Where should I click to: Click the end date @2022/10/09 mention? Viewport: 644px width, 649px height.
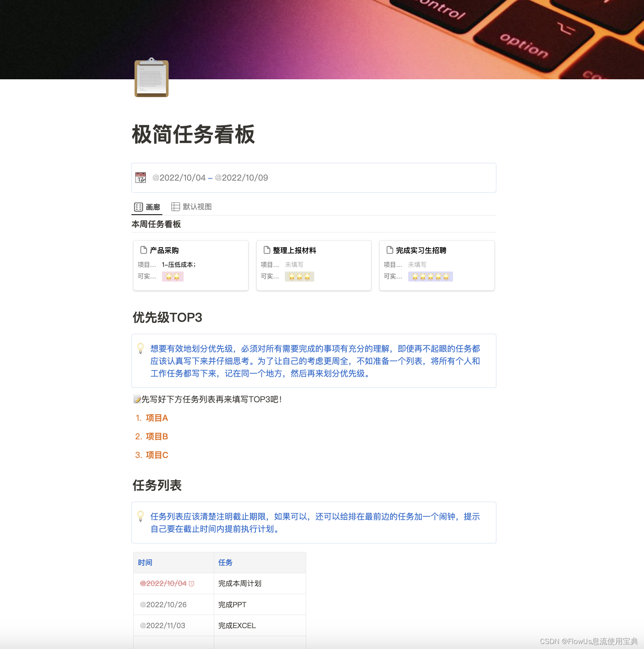click(242, 178)
